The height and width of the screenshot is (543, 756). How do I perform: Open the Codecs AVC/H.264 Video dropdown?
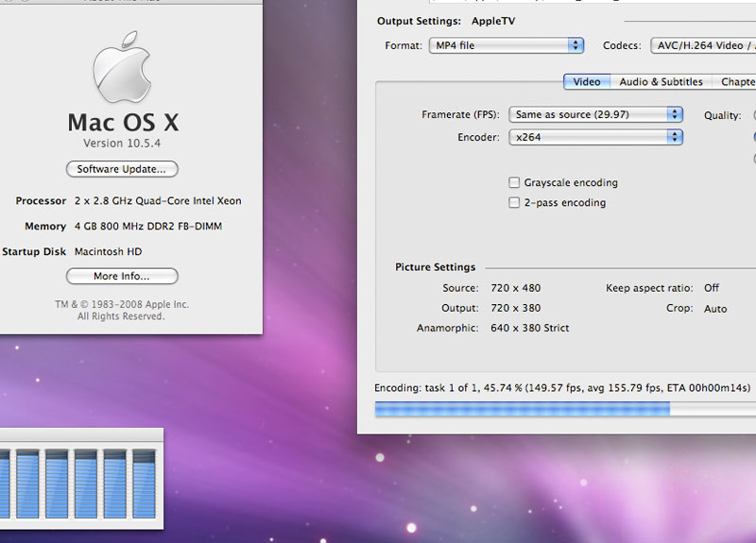coord(703,45)
